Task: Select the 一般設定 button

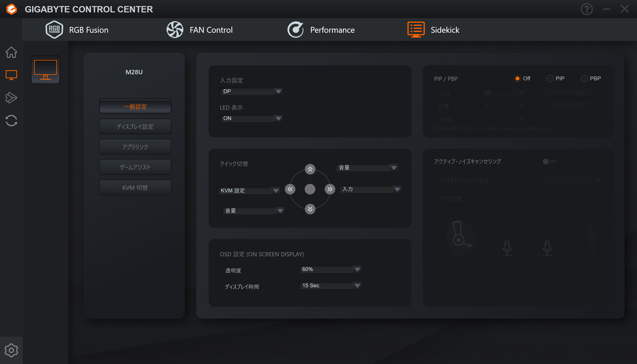Action: pyautogui.click(x=135, y=106)
